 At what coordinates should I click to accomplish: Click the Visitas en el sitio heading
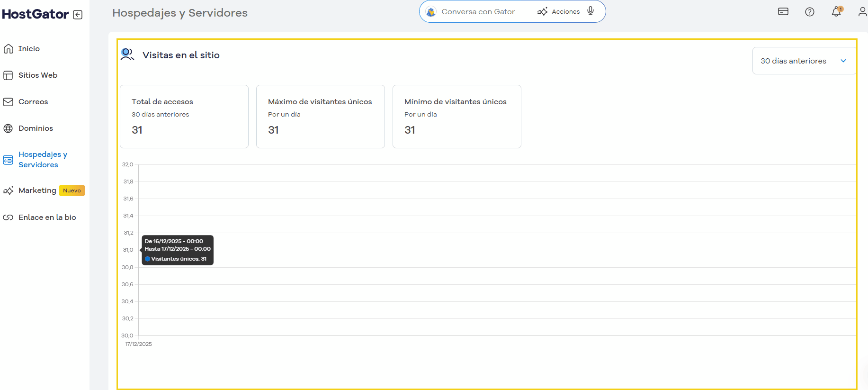[x=181, y=55]
